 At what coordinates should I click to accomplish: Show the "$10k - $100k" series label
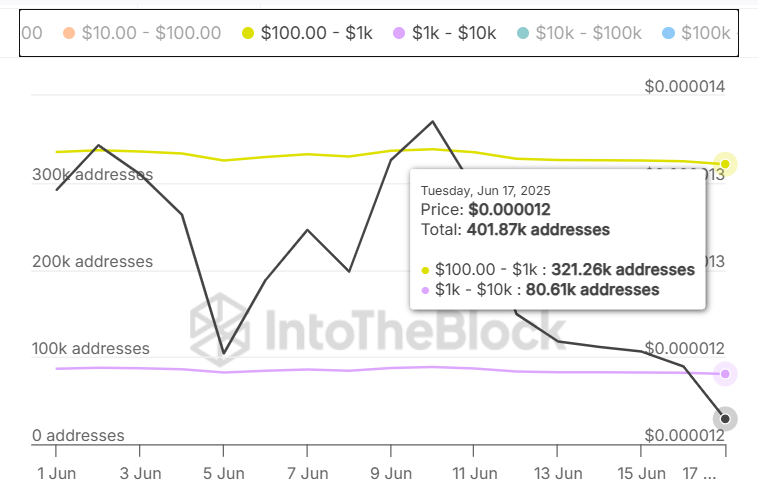pyautogui.click(x=588, y=33)
